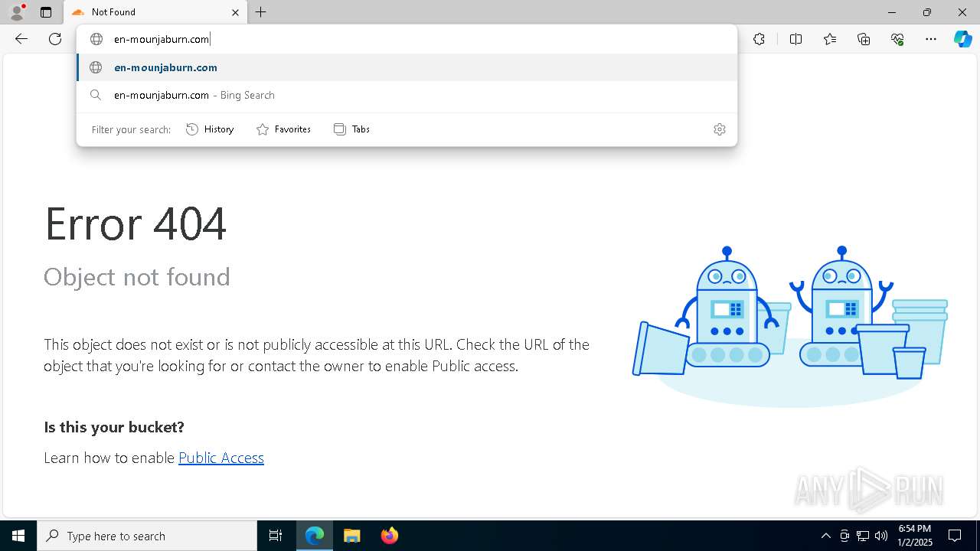Filter search suggestions by Favorites
This screenshot has width=980, height=551.
coord(283,129)
